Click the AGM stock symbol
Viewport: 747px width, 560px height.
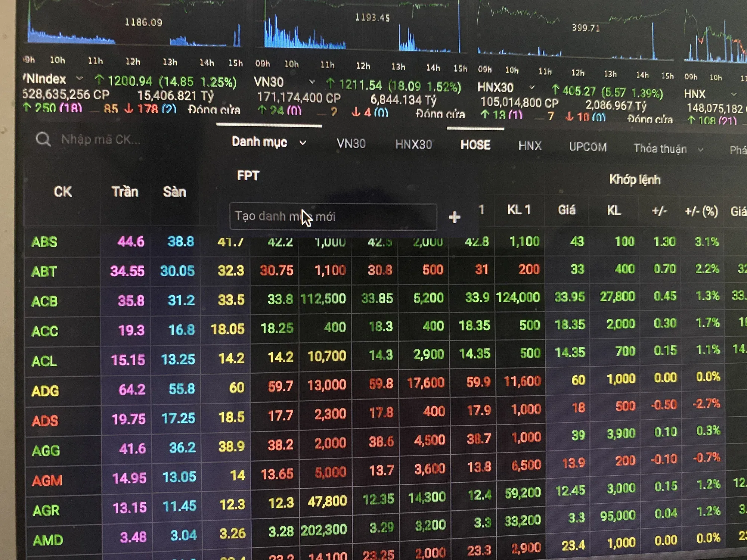coord(47,480)
